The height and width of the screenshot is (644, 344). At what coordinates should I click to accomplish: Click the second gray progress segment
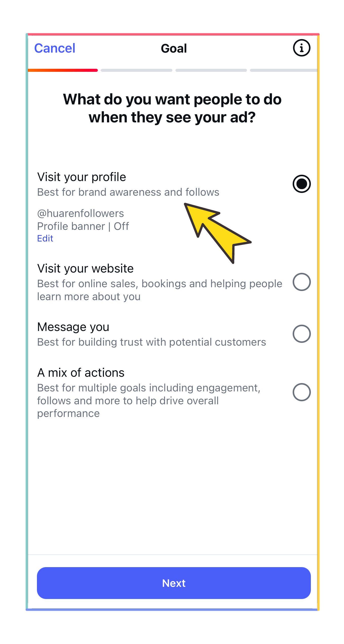pos(137,70)
